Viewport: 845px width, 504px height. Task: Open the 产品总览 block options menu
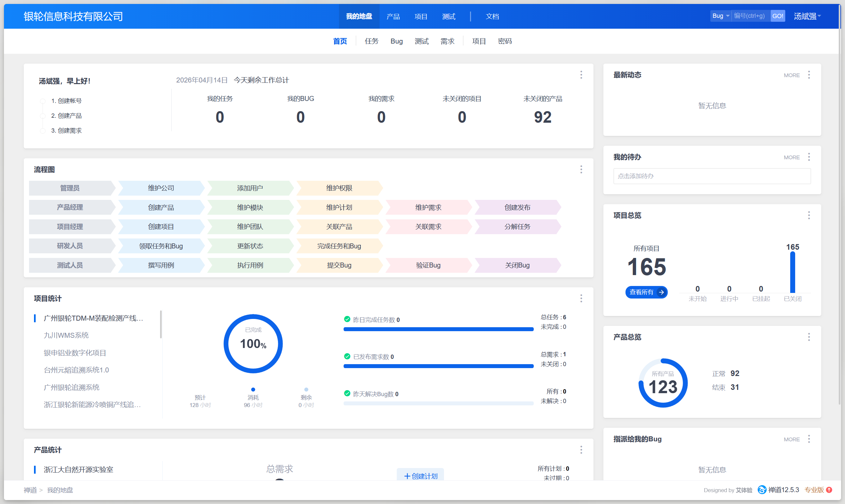tap(809, 337)
